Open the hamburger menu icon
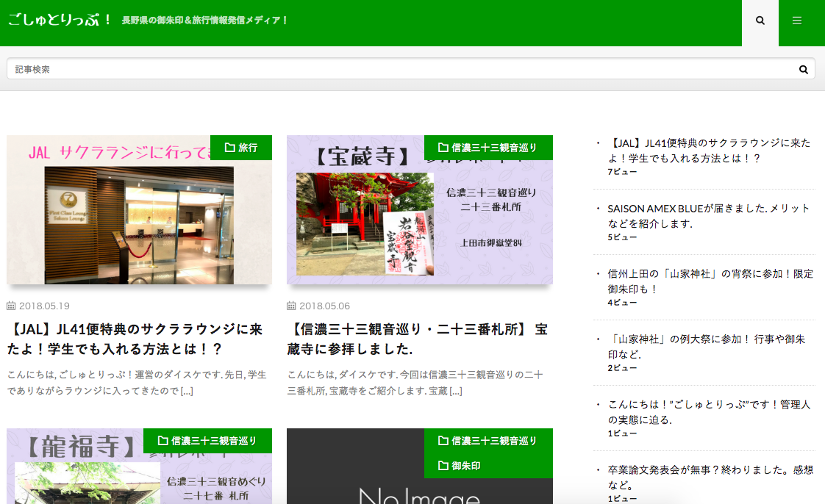Viewport: 825px width, 504px height. click(x=797, y=21)
